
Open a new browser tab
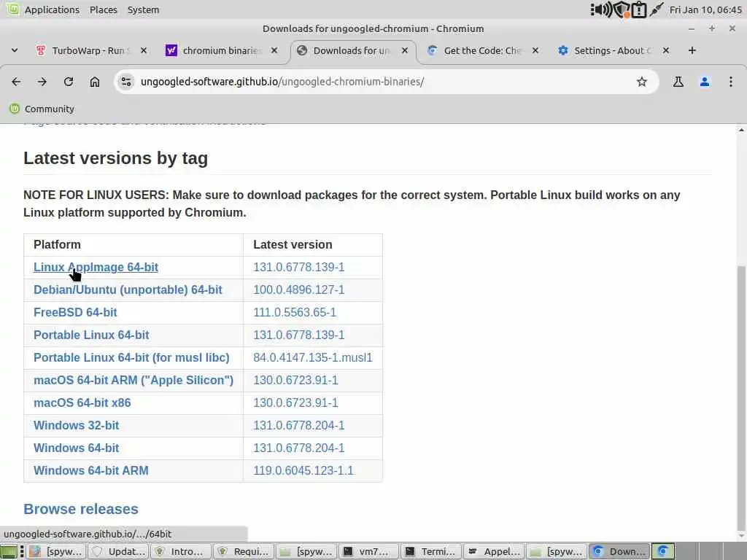[x=692, y=50]
